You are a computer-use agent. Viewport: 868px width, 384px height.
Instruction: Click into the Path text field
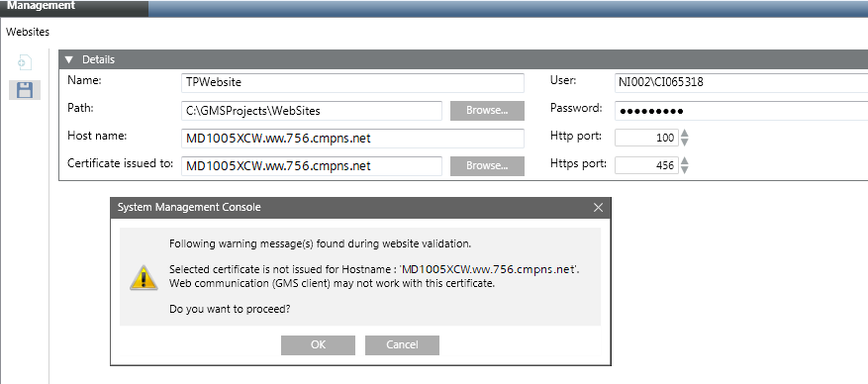(312, 111)
